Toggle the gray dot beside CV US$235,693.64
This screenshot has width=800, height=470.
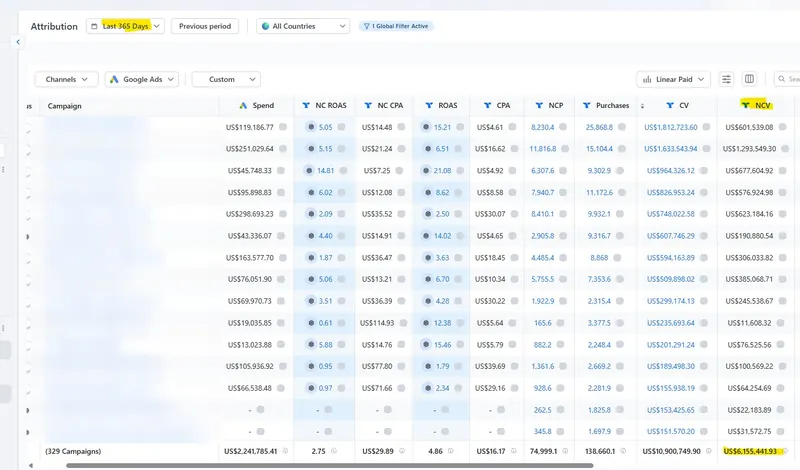[x=704, y=323]
